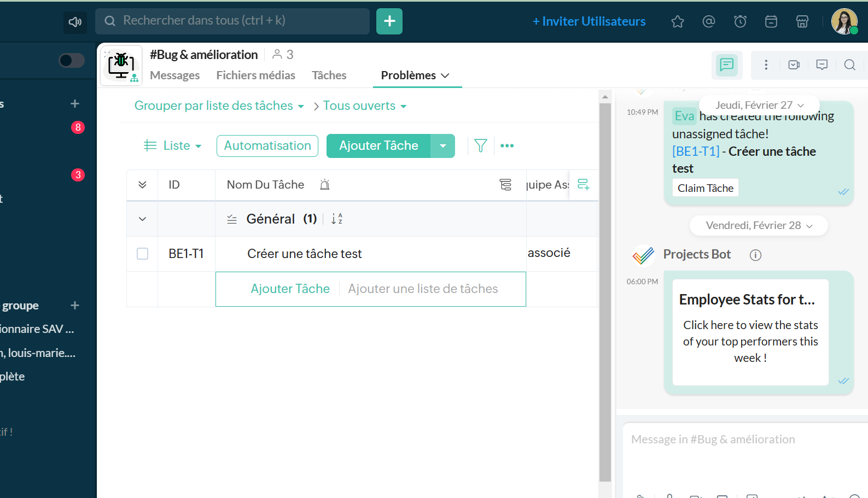Toggle the speaker sound icon
This screenshot has height=498, width=868.
tap(75, 22)
